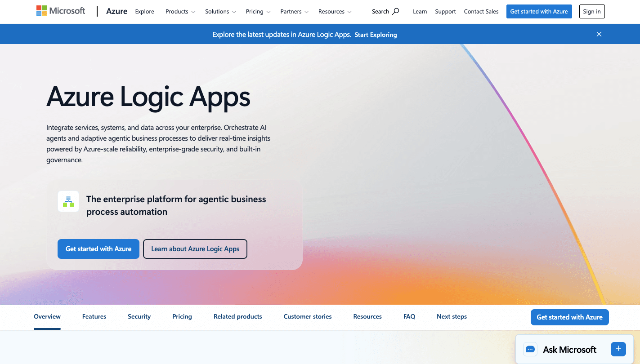Viewport: 640px width, 364px height.
Task: Click Learn about Azure Logic Apps
Action: click(195, 249)
